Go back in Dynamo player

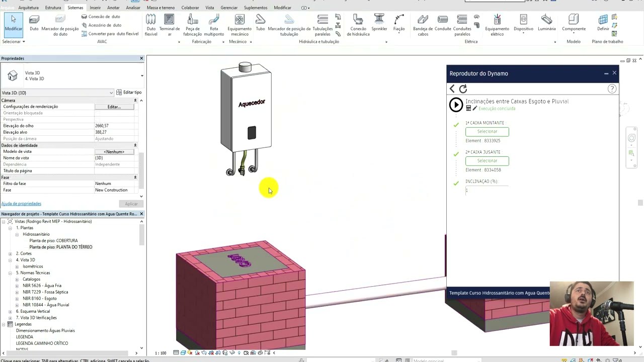[x=452, y=88]
